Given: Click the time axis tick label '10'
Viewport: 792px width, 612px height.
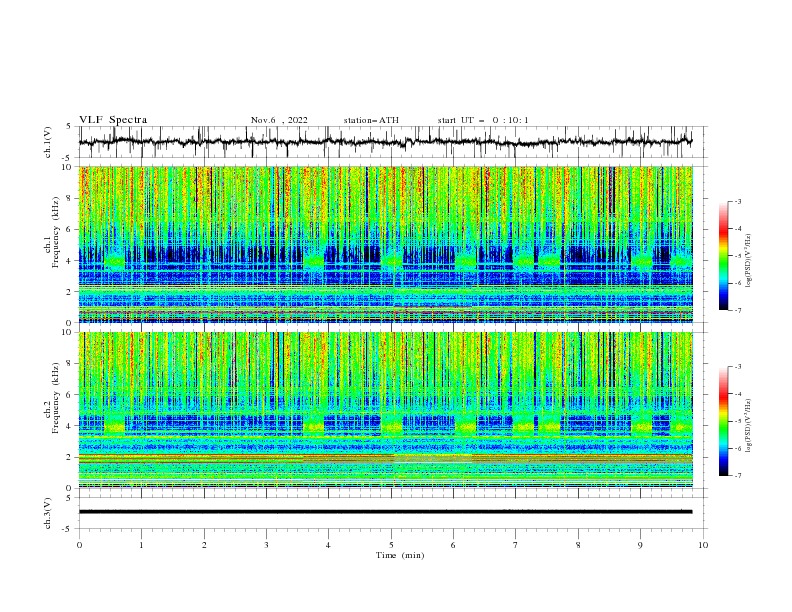Looking at the screenshot, I should (x=703, y=545).
